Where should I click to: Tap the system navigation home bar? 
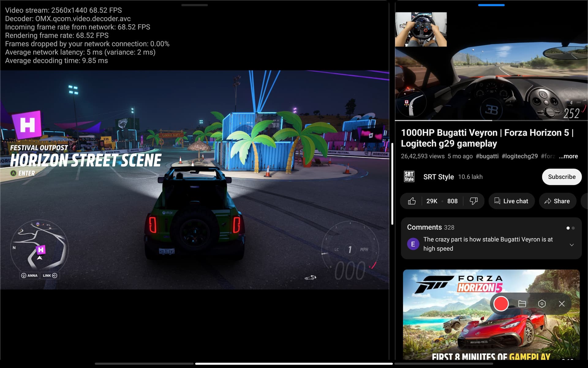coord(294,364)
